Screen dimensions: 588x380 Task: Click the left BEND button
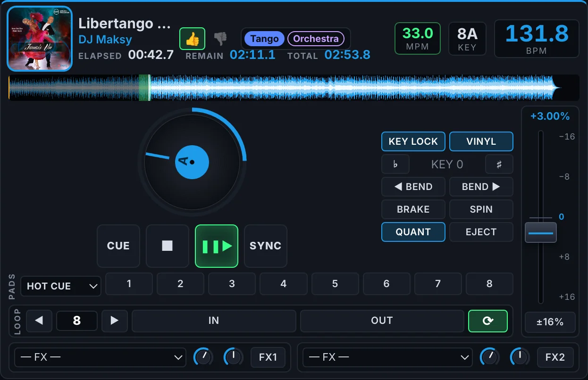(413, 187)
